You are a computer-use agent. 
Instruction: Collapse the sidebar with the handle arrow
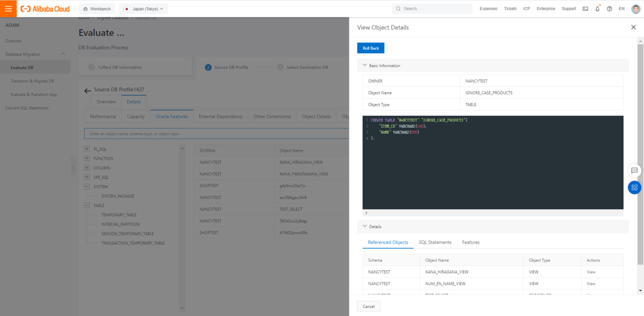(73, 167)
